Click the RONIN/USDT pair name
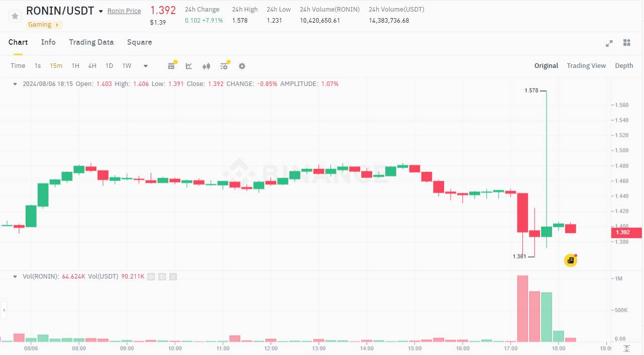Viewport: 644px width, 355px height. point(60,11)
